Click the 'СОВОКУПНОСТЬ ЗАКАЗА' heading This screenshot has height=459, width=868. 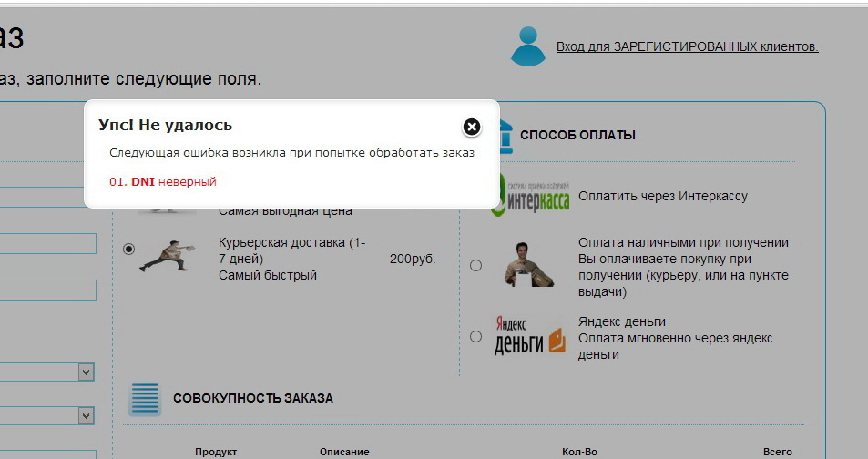253,398
